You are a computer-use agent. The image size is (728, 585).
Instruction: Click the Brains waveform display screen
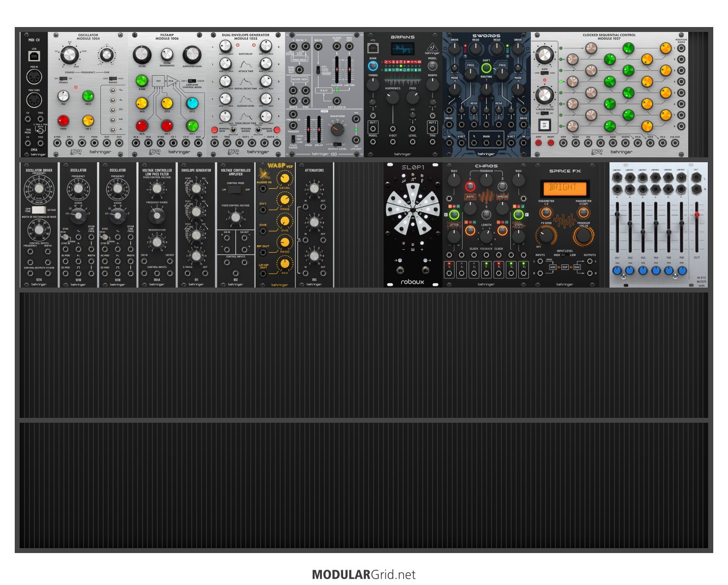pos(403,49)
